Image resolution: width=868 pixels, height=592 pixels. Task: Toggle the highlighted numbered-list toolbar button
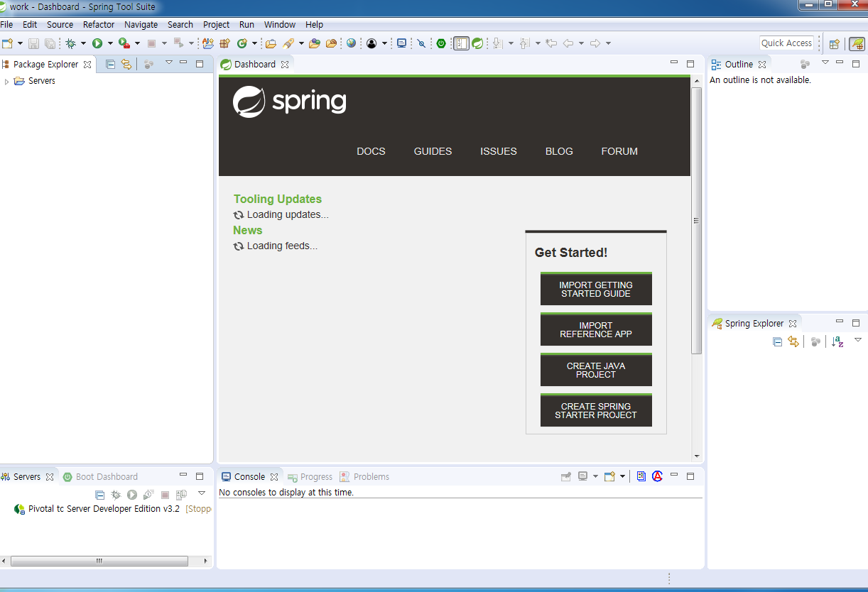tap(461, 43)
